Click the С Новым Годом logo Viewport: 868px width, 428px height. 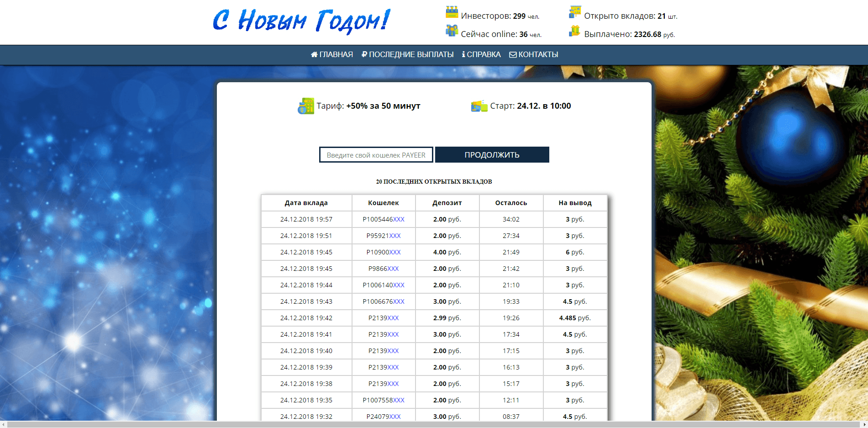point(301,21)
